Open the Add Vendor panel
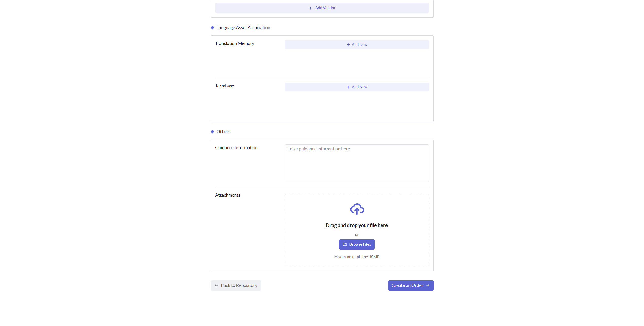The height and width of the screenshot is (326, 644). (322, 8)
